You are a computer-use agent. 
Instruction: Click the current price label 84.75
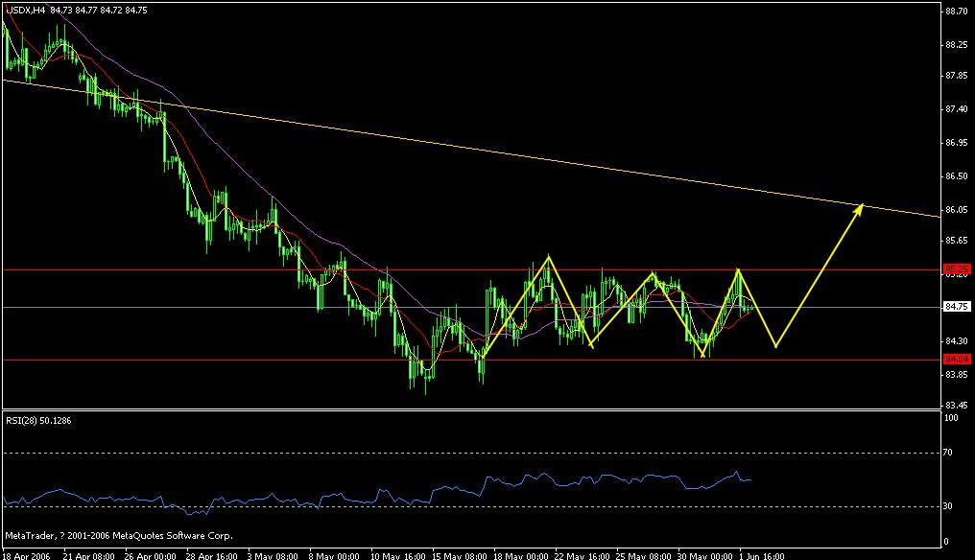coord(957,307)
